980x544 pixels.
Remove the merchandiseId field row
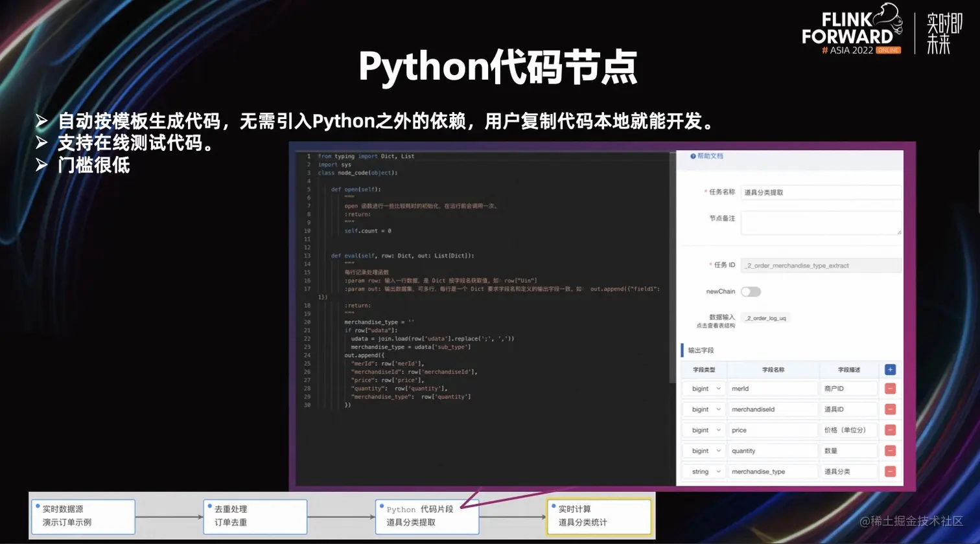pos(890,409)
